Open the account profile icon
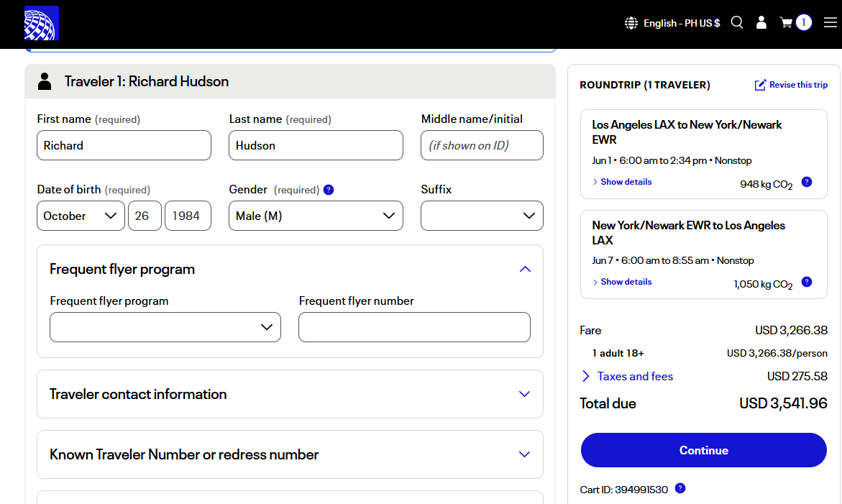Image resolution: width=842 pixels, height=504 pixels. pyautogui.click(x=761, y=22)
